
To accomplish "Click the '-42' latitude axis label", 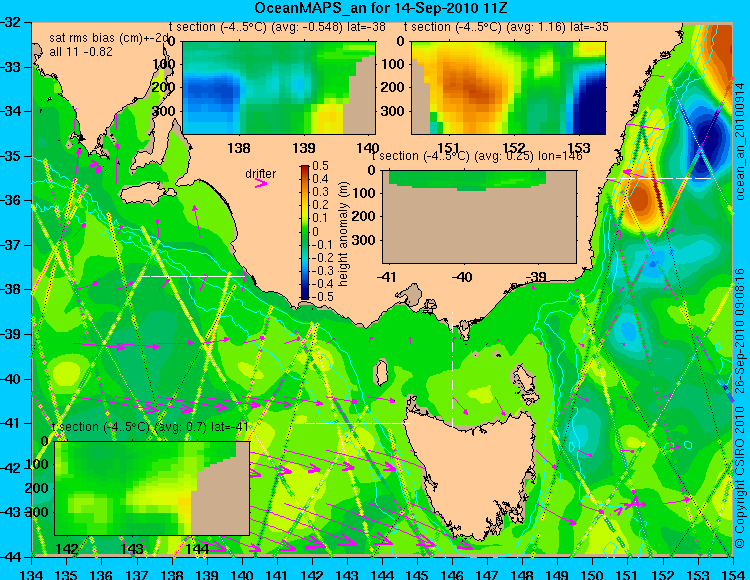I will [11, 468].
